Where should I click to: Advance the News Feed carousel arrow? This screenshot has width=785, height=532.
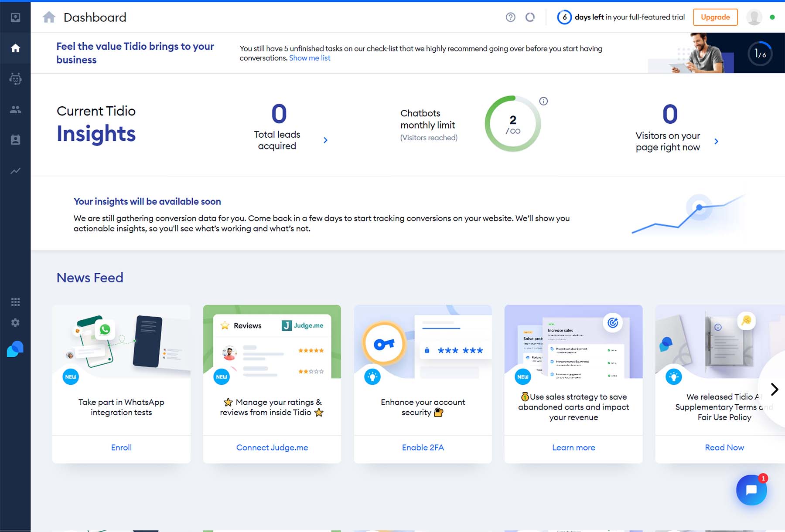pos(774,389)
